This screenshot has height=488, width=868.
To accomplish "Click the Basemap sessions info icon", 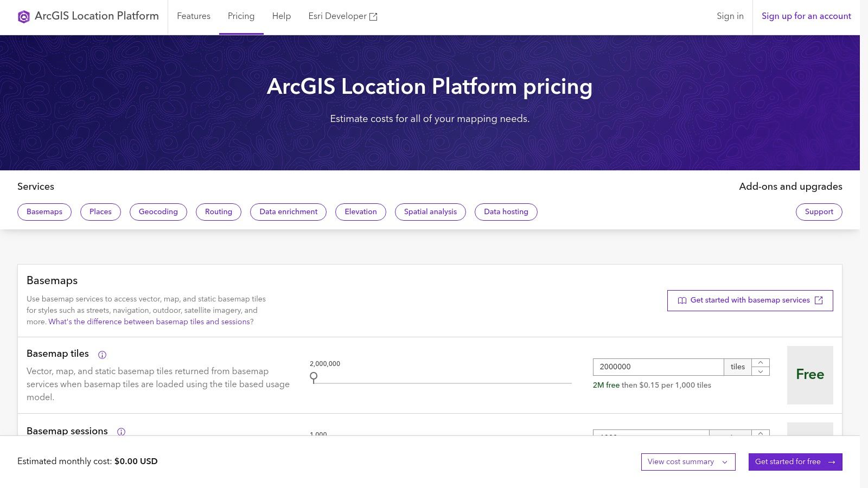I will click(121, 432).
